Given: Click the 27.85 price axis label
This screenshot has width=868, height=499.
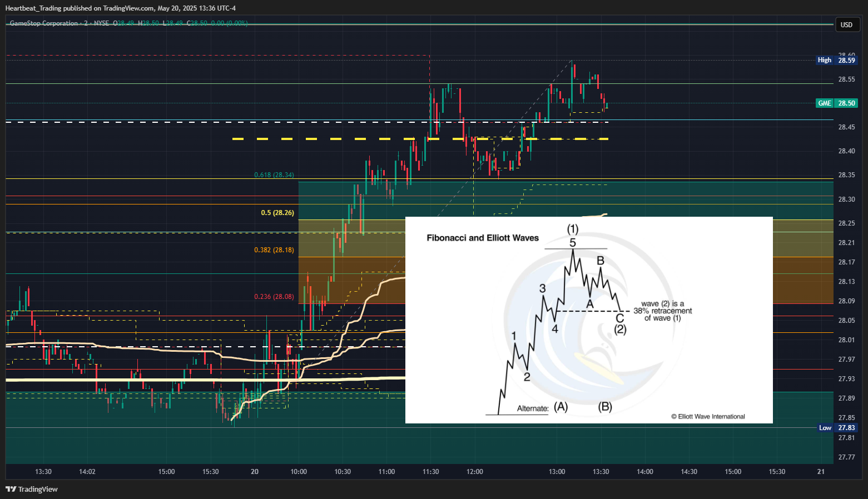Looking at the screenshot, I should pos(847,418).
